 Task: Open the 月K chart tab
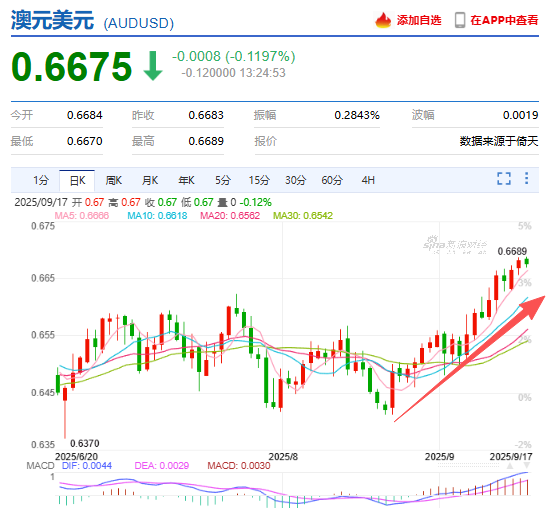click(150, 180)
